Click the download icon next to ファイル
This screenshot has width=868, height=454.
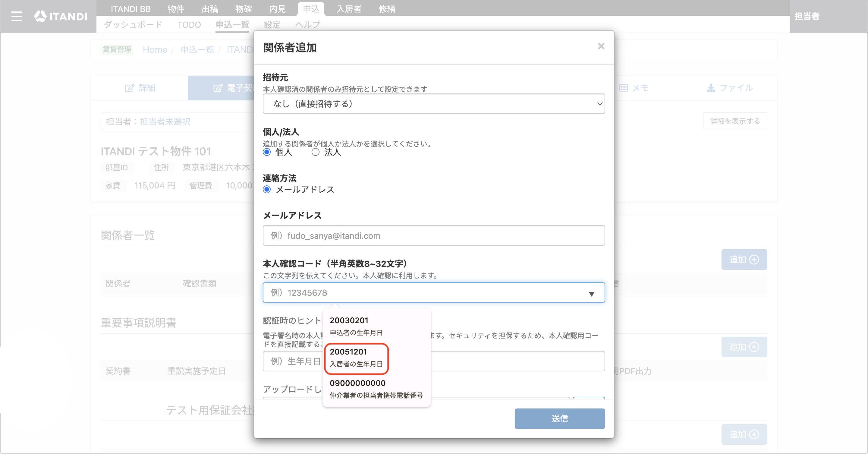click(x=711, y=88)
